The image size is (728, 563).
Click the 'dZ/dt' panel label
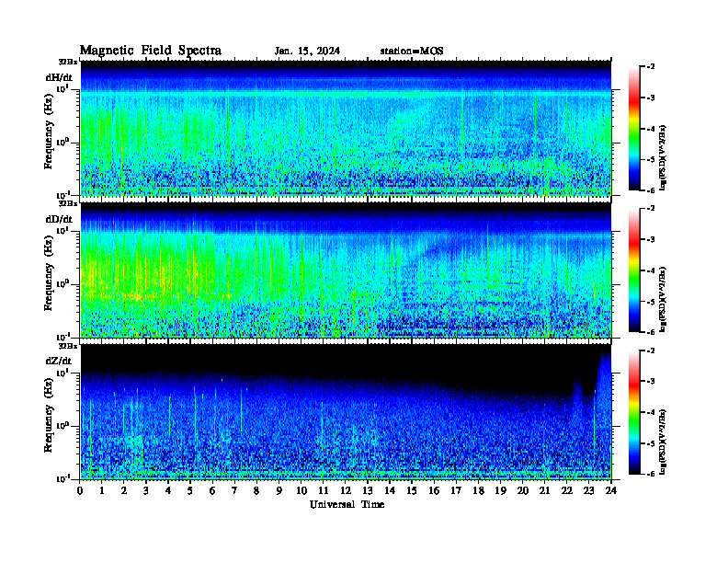(59, 361)
